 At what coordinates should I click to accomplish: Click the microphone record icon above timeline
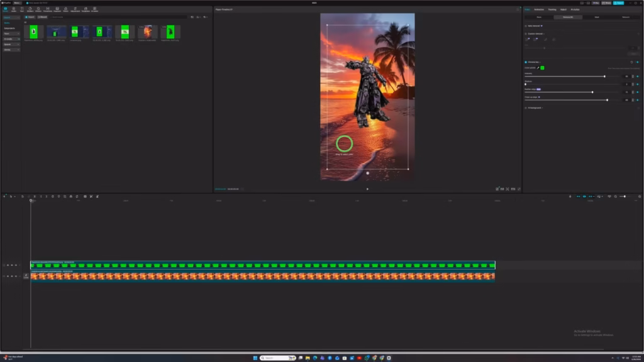(570, 197)
